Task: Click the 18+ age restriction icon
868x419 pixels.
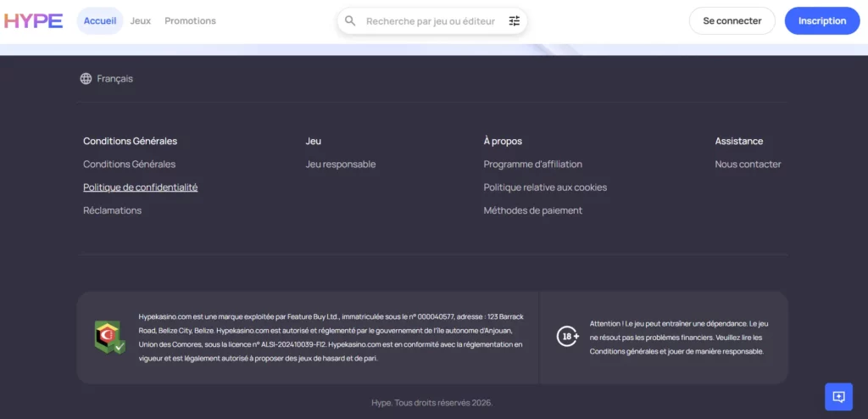Action: click(x=567, y=336)
